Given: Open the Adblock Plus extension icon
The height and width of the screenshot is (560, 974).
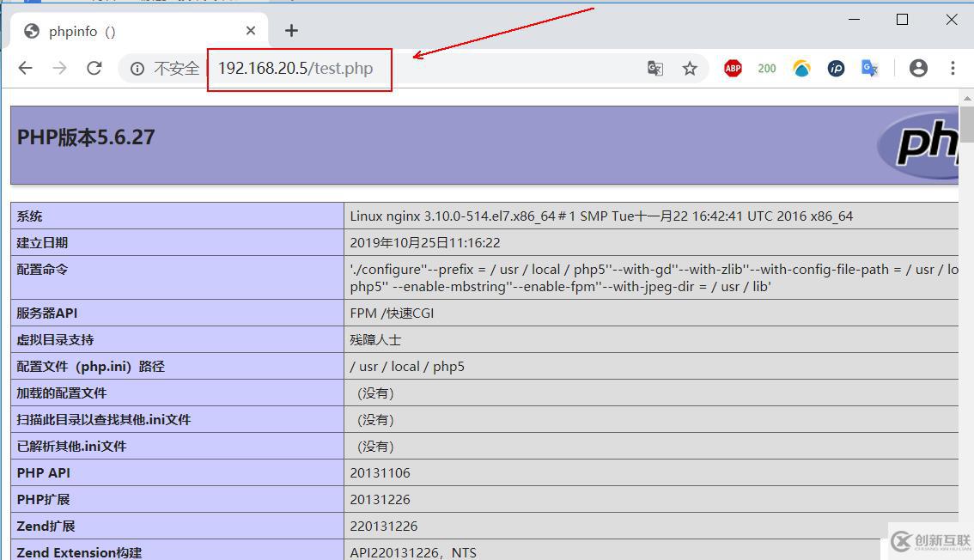Looking at the screenshot, I should (732, 68).
